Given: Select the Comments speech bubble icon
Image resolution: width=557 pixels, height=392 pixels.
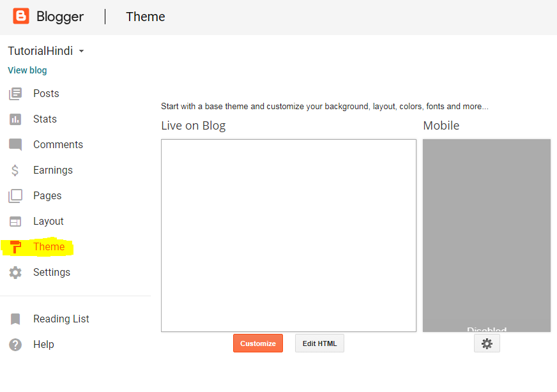Looking at the screenshot, I should coord(15,145).
